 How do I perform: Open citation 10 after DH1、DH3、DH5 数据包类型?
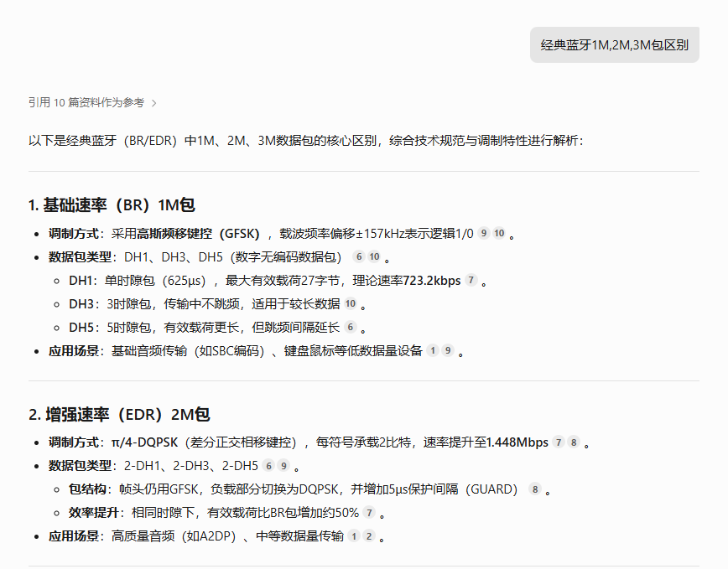[374, 257]
